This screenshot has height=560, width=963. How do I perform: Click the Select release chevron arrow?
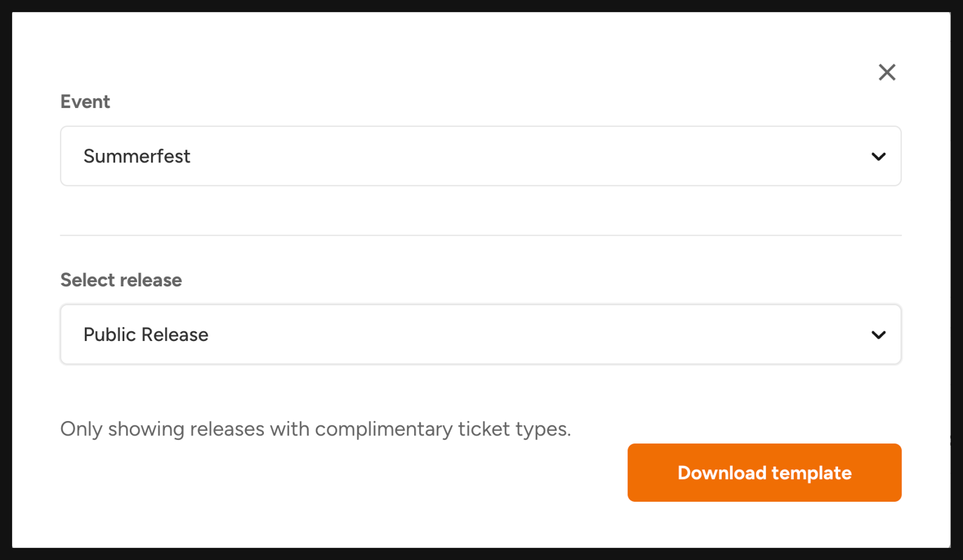tap(878, 335)
